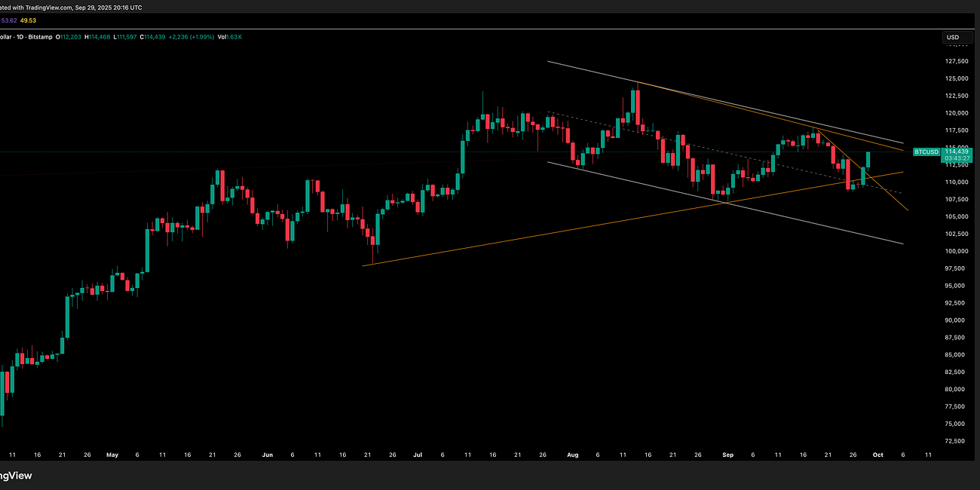Screen dimensions: 980x490
Task: Click the Sep label on the time axis
Action: tap(727, 455)
